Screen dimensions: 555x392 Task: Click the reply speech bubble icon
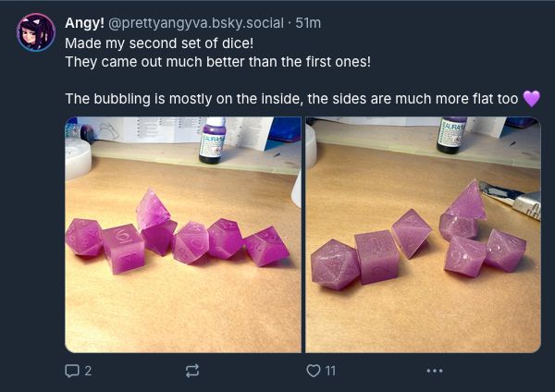point(72,371)
